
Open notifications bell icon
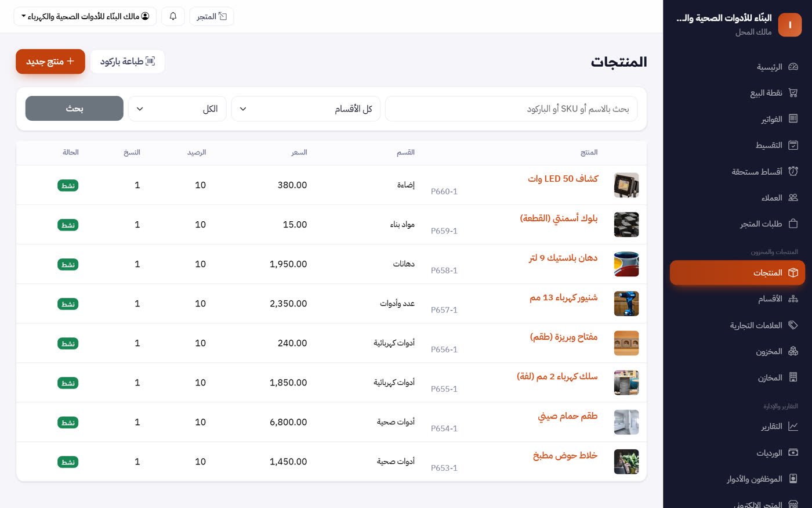pyautogui.click(x=173, y=16)
